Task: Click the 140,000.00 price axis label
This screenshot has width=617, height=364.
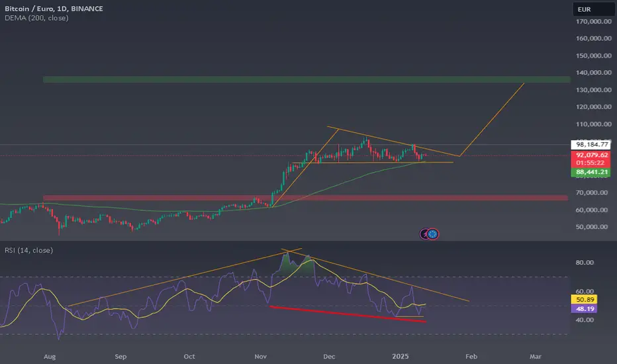Action: click(593, 72)
